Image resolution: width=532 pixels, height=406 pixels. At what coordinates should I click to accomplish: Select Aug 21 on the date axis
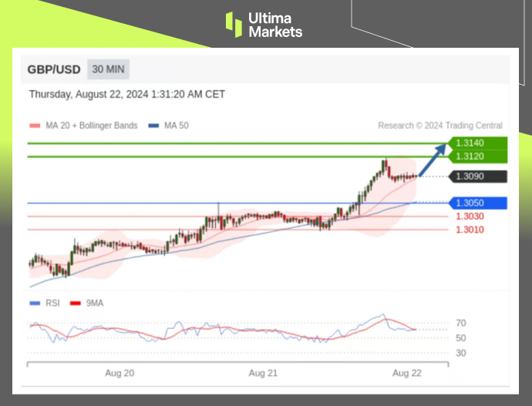point(263,373)
